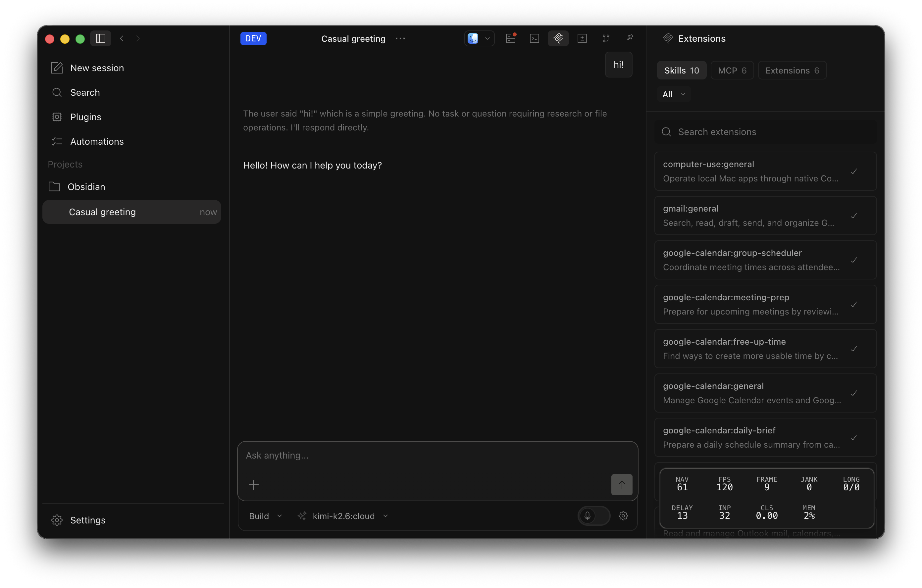Open the git branch icon

tap(606, 38)
